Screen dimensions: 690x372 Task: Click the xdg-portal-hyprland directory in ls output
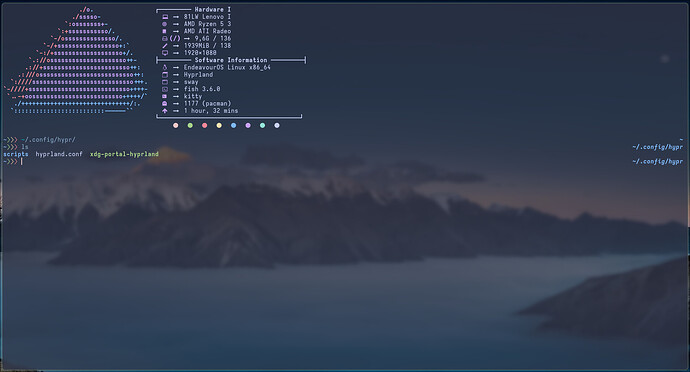coord(124,154)
